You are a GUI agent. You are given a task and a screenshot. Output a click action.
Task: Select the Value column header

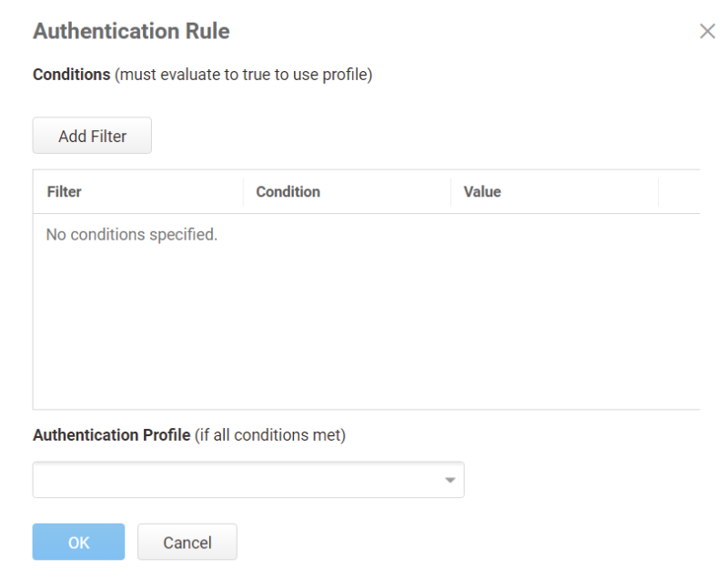point(482,192)
